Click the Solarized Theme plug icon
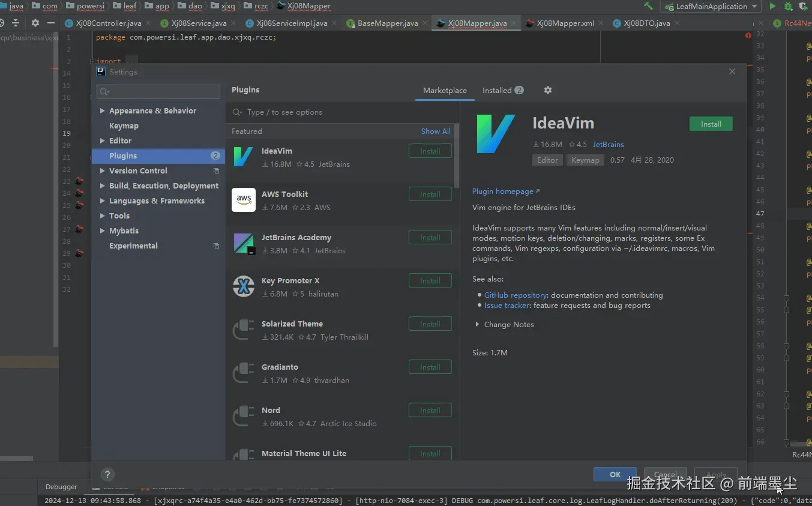 tap(244, 330)
